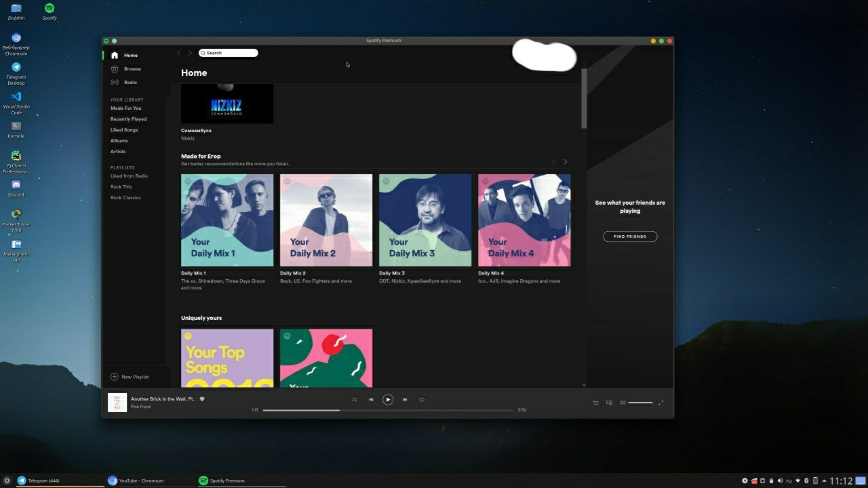Launch the Chromium web browser desktop icon
Viewport: 868px width, 488px height.
16,44
